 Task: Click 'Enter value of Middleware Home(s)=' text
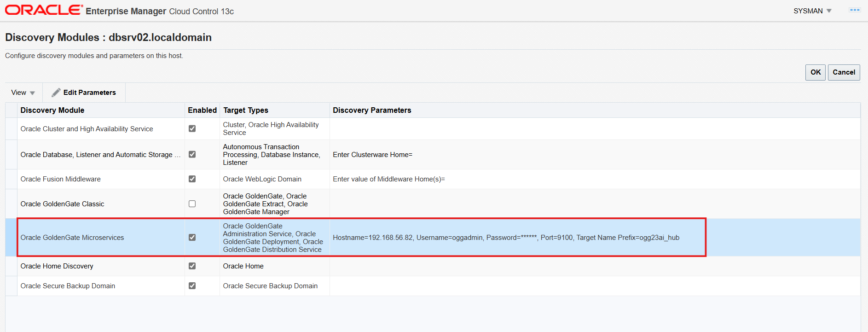(389, 179)
